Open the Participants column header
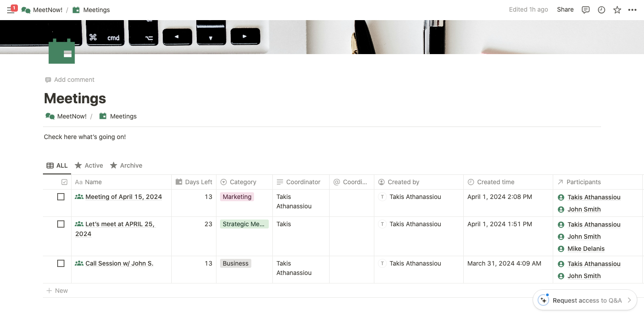The height and width of the screenshot is (317, 644). [598, 182]
